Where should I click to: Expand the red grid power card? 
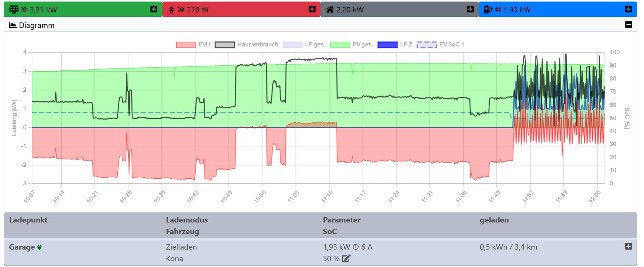click(x=312, y=9)
